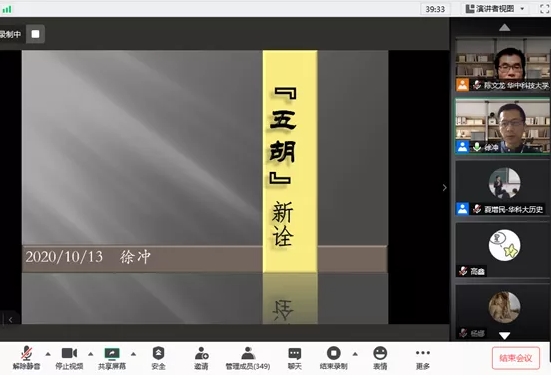Open share options arrow beside 共享屏幕
Screen dimensions: 551x379
(x=134, y=354)
